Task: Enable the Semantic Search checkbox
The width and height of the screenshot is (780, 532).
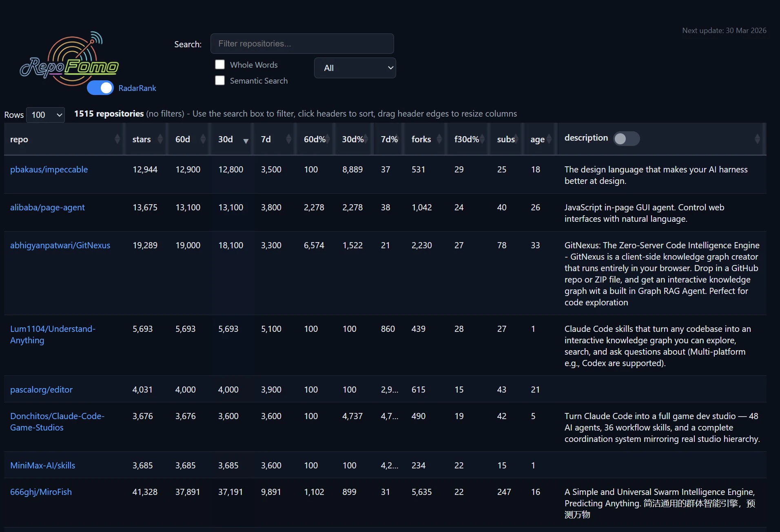Action: pyautogui.click(x=220, y=80)
